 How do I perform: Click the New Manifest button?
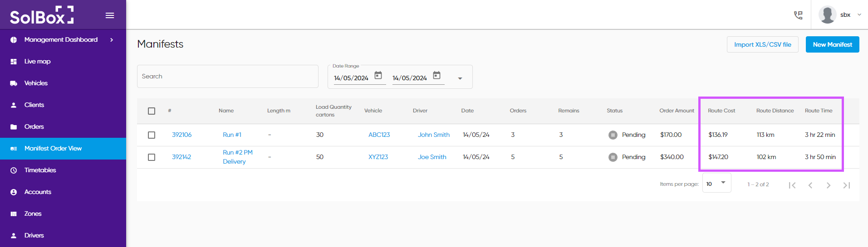tap(832, 44)
